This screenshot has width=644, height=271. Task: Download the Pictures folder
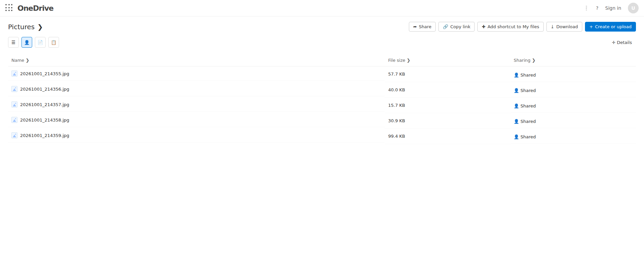(564, 27)
